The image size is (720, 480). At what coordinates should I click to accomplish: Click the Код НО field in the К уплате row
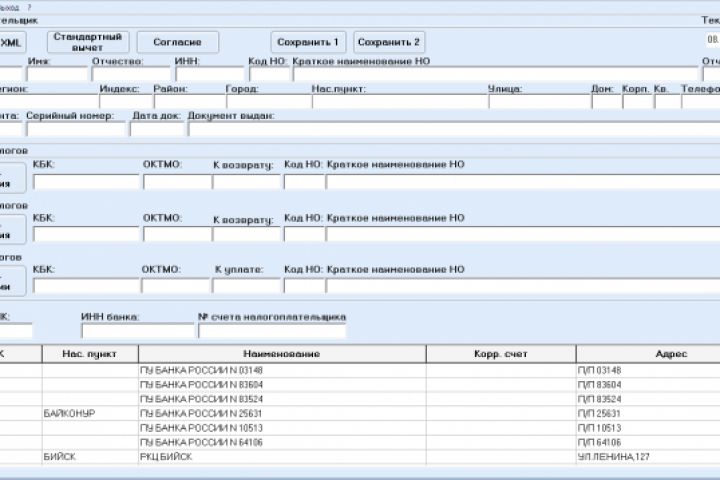pos(304,286)
